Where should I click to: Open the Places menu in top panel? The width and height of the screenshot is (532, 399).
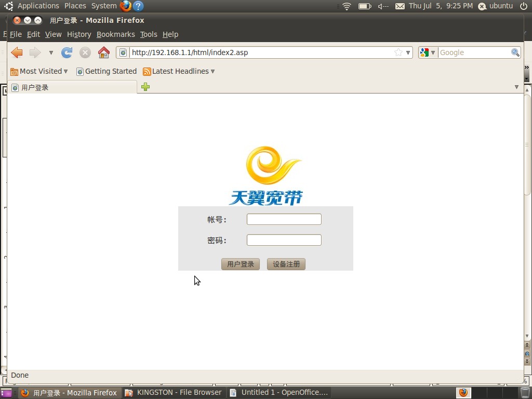[75, 6]
